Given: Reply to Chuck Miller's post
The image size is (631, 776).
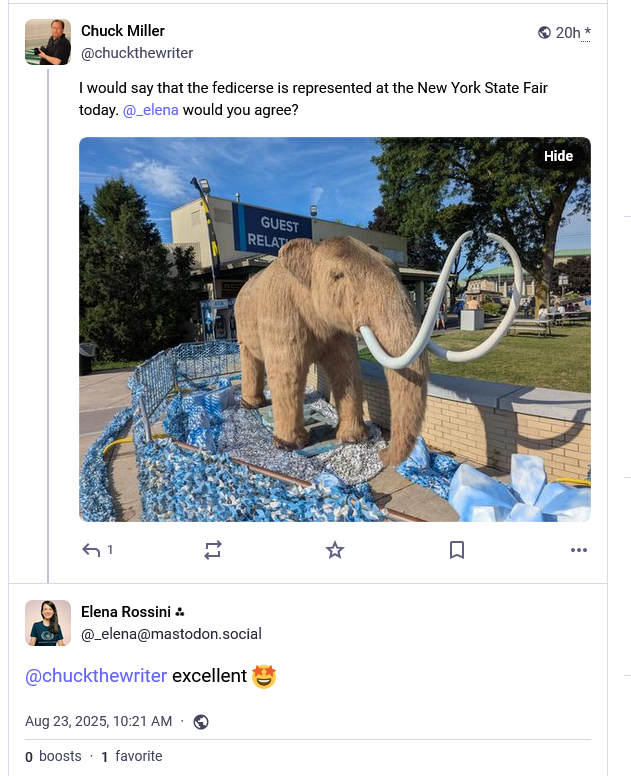Looking at the screenshot, I should point(92,550).
